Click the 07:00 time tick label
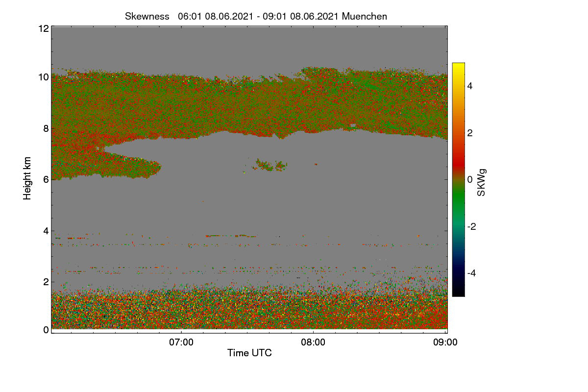This screenshot has width=588, height=392. point(181,342)
